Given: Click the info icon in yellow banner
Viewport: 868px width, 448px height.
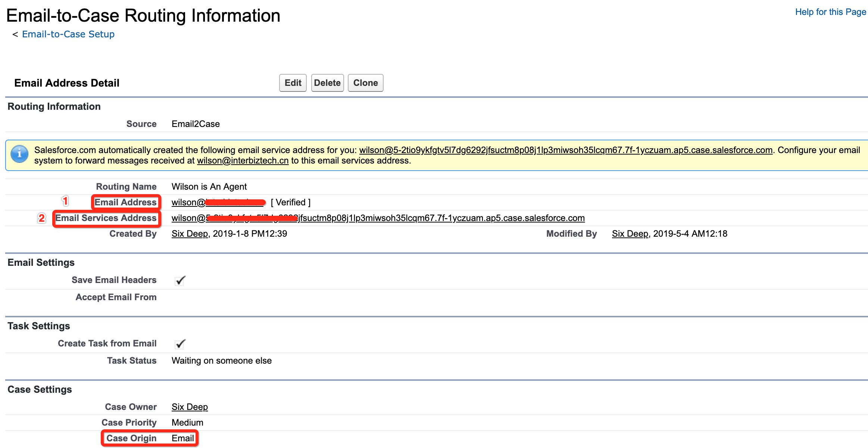Looking at the screenshot, I should [x=20, y=154].
